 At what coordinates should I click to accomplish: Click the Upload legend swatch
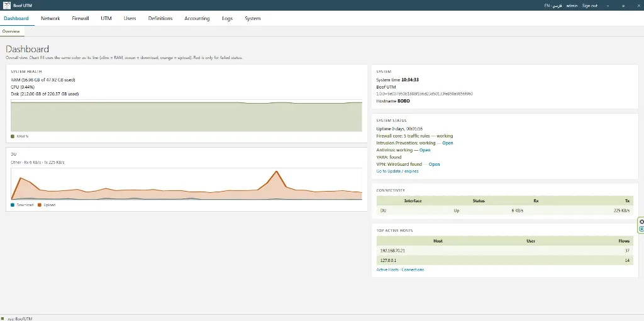[x=40, y=204]
